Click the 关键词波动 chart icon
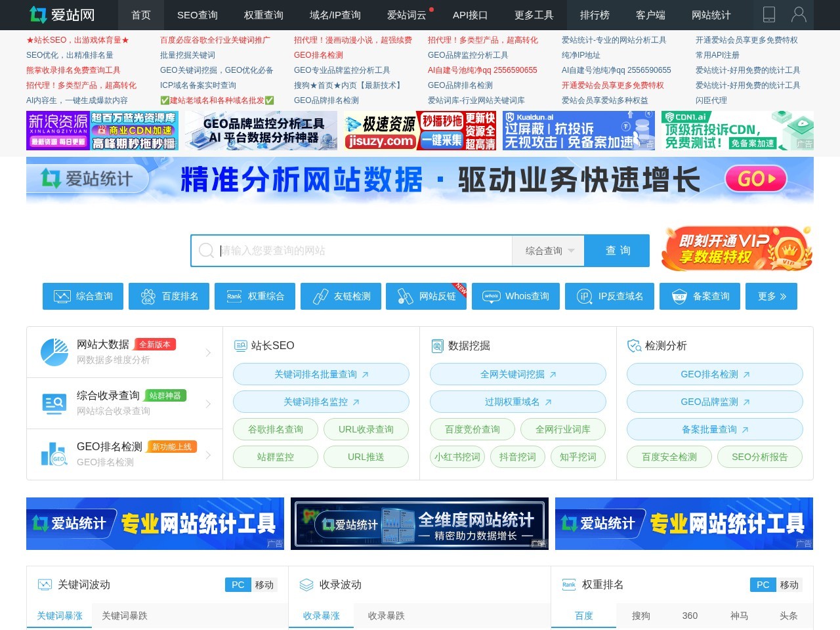 (x=45, y=584)
